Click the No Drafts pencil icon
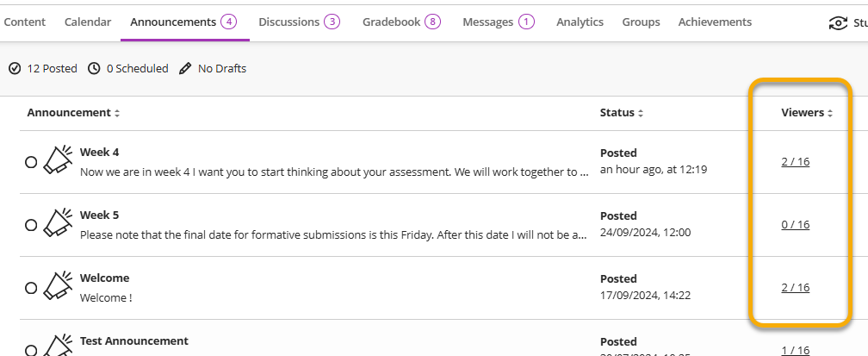868x356 pixels. 185,68
